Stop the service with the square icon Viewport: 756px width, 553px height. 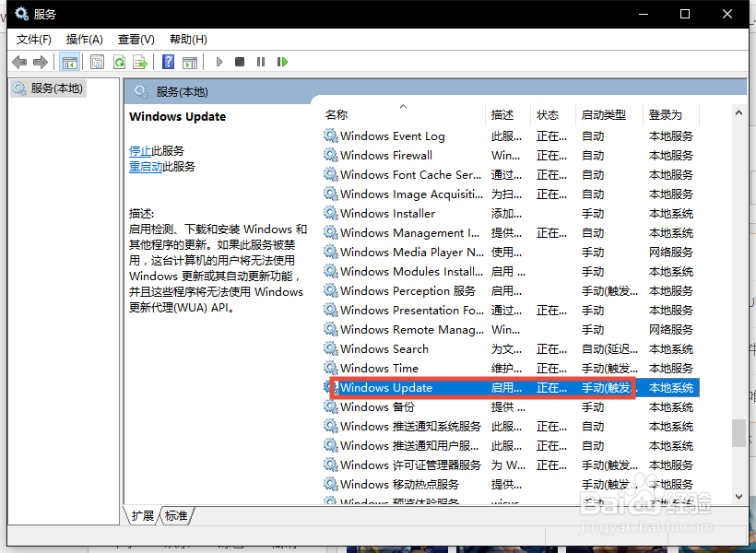(x=240, y=62)
